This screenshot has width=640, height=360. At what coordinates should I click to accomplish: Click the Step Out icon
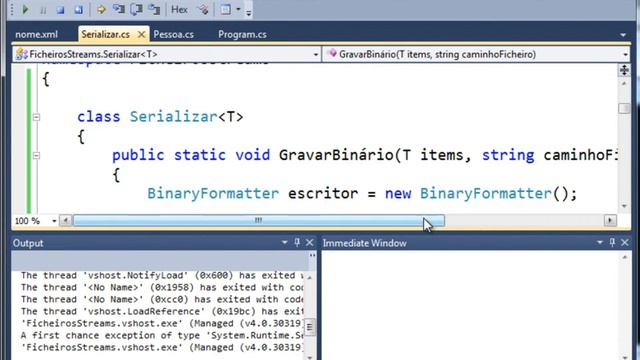click(x=154, y=9)
